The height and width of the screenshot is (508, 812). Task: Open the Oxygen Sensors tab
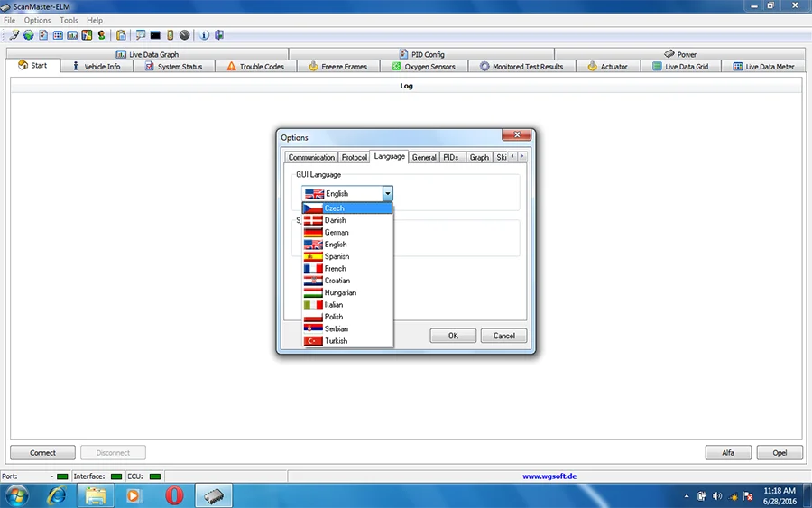click(424, 66)
